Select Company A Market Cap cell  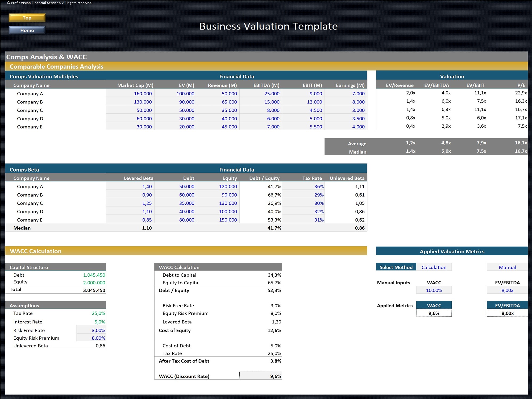pyautogui.click(x=130, y=94)
